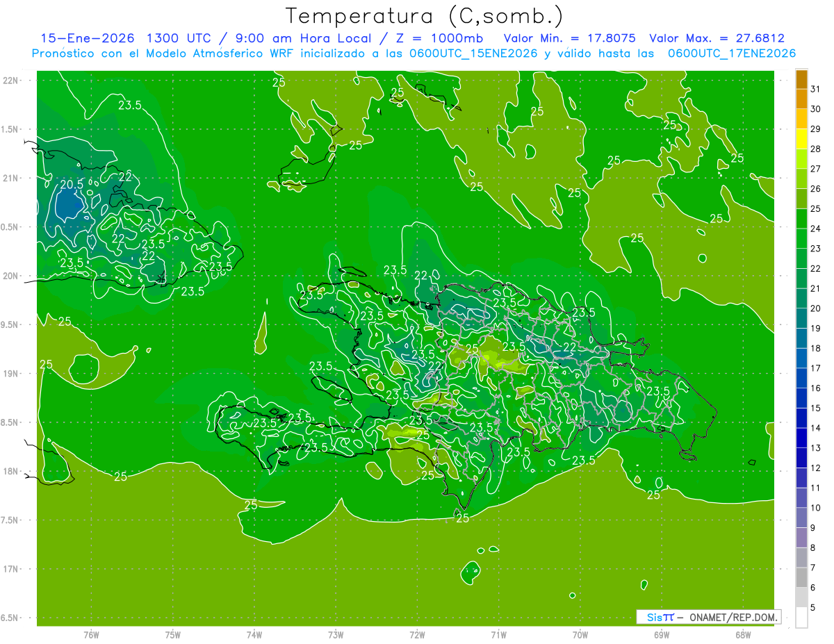Click the white legend segment below label 5
Image resolution: width=834 pixels, height=644 pixels.
coord(801,618)
